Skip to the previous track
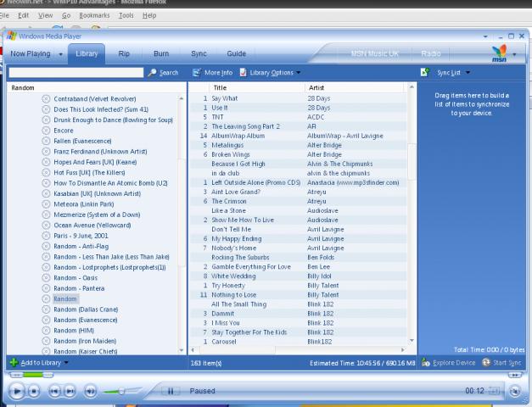The width and height of the screenshot is (532, 407). pyautogui.click(x=54, y=392)
